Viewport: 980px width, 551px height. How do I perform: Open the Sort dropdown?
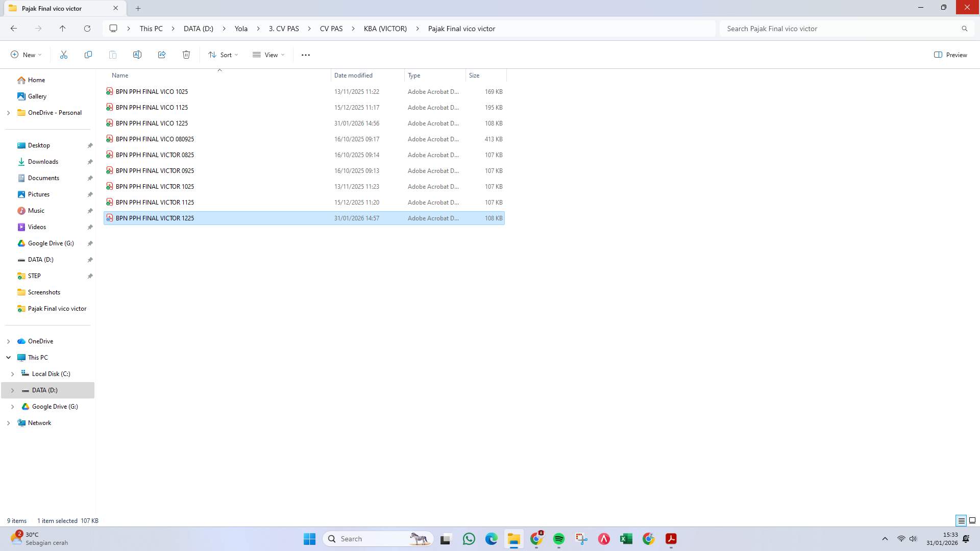click(223, 55)
